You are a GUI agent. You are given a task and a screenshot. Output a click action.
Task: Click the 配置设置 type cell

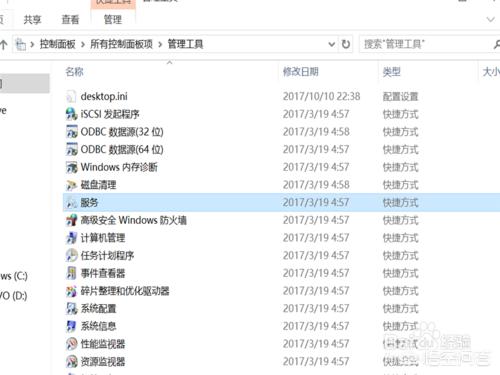(x=400, y=97)
